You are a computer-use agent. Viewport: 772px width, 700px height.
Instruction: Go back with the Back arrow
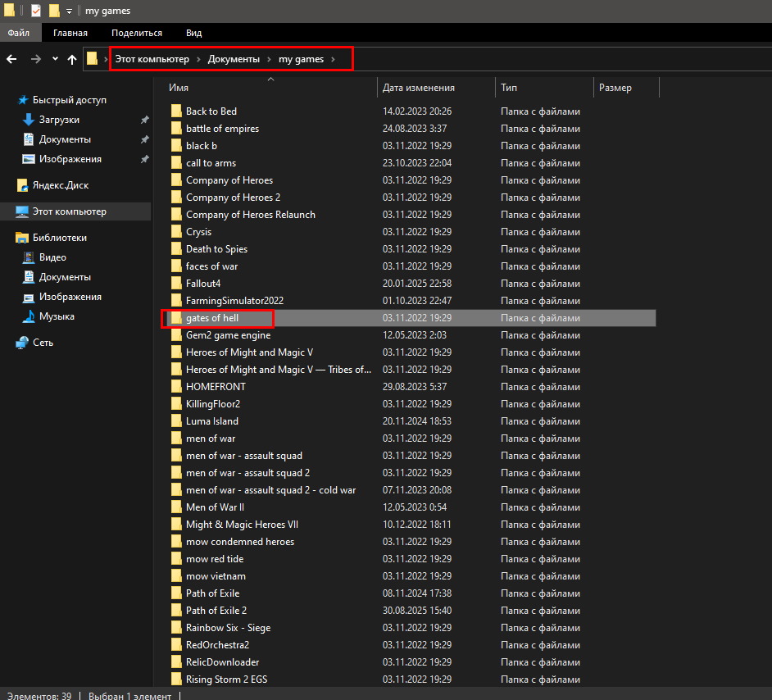11,59
